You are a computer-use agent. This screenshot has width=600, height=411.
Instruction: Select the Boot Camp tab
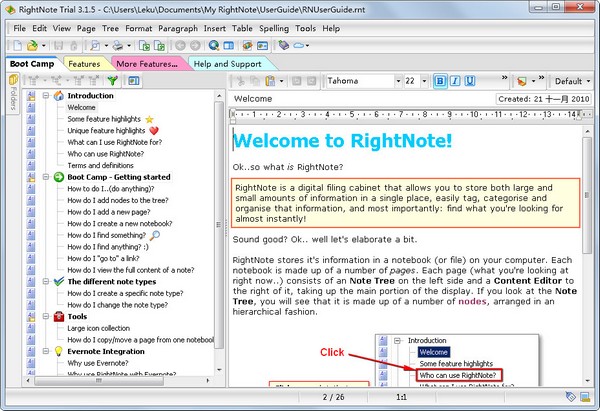point(32,64)
